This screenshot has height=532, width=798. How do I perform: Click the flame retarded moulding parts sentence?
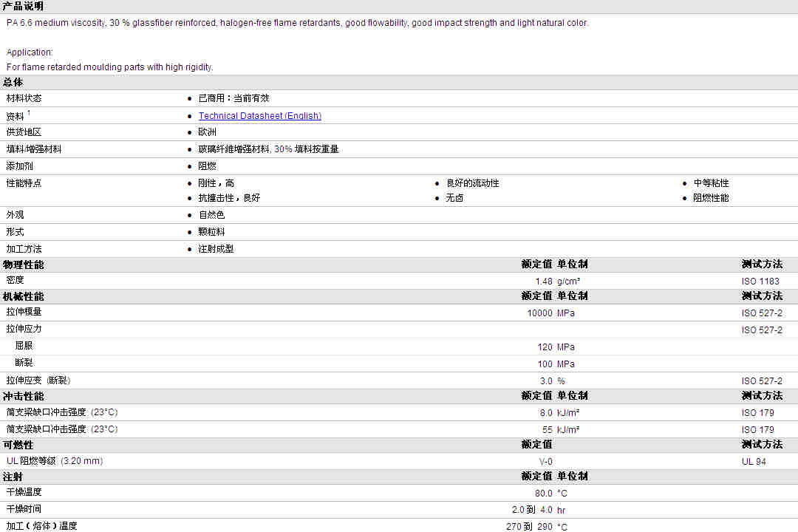110,67
